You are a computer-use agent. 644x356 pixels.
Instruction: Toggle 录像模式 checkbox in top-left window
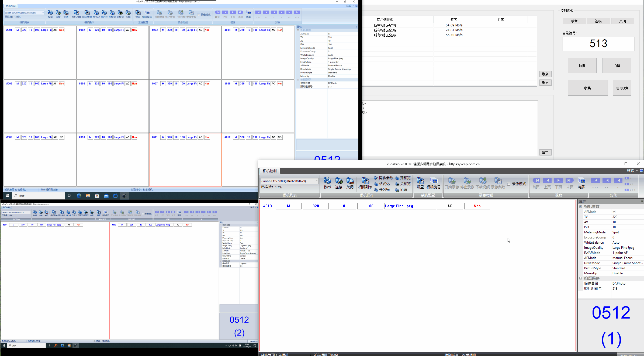(199, 15)
